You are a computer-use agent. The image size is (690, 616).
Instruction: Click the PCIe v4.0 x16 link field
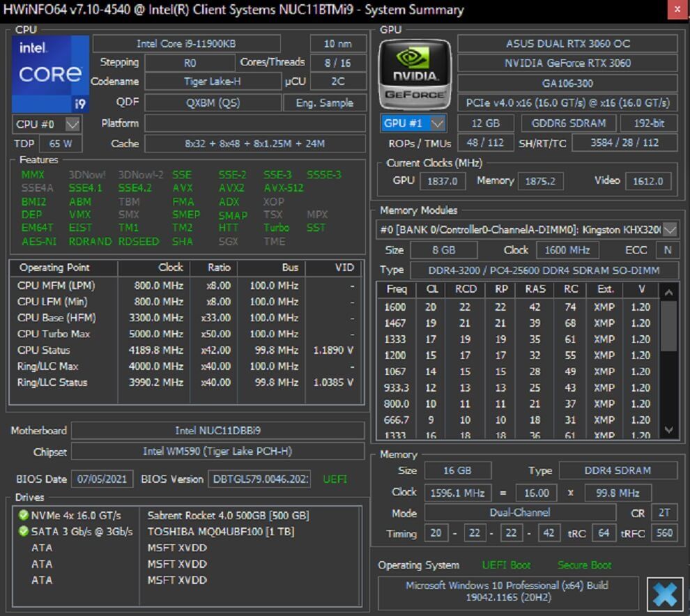tap(567, 103)
